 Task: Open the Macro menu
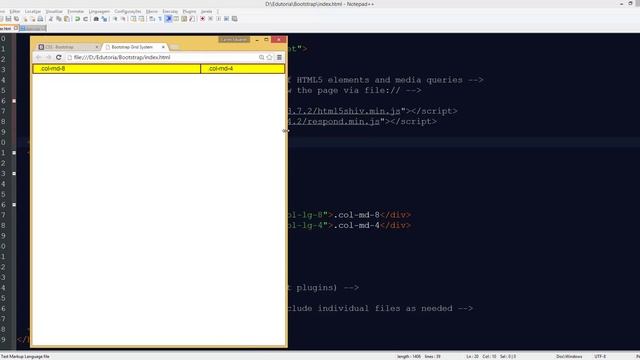tap(152, 11)
